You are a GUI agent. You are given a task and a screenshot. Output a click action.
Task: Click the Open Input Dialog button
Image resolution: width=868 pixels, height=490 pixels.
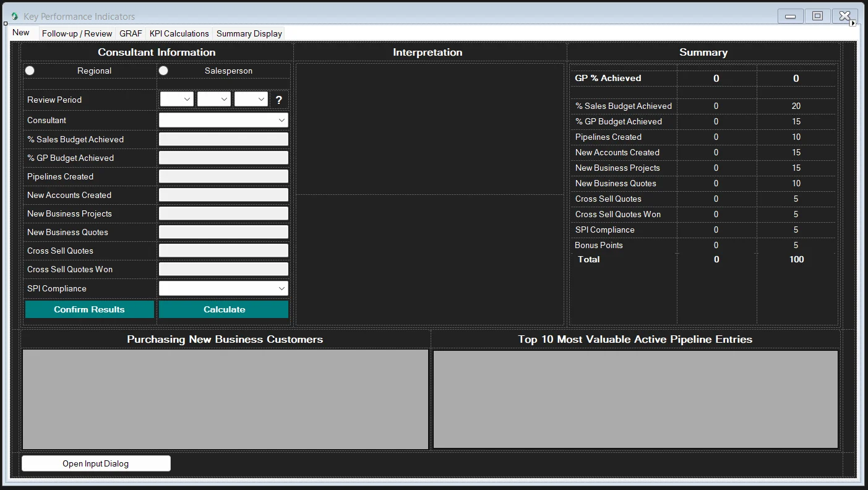(96, 463)
